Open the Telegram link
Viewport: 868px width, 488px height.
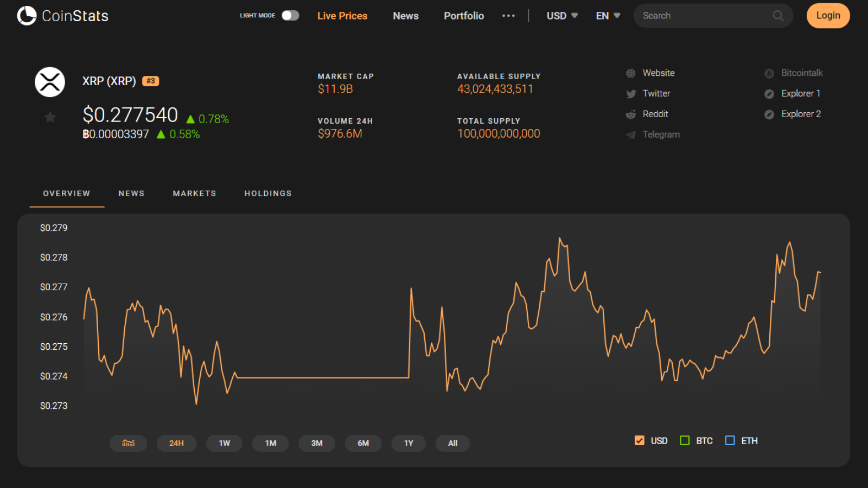point(661,135)
